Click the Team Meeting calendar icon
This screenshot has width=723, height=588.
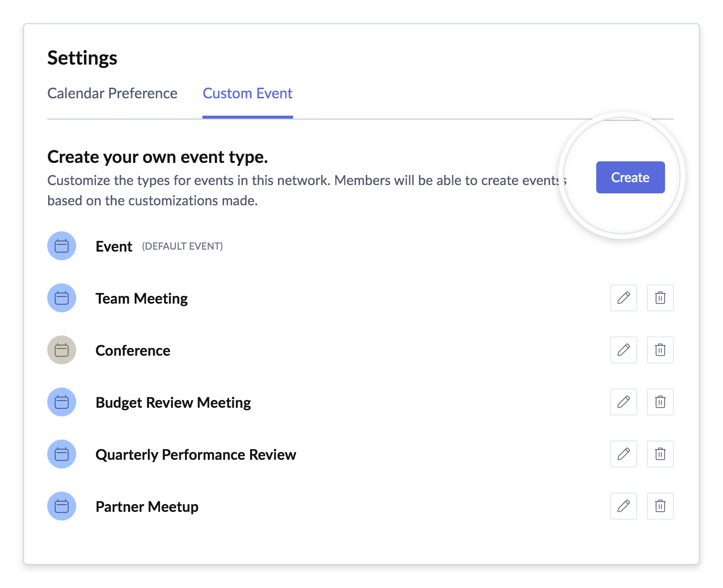(62, 298)
